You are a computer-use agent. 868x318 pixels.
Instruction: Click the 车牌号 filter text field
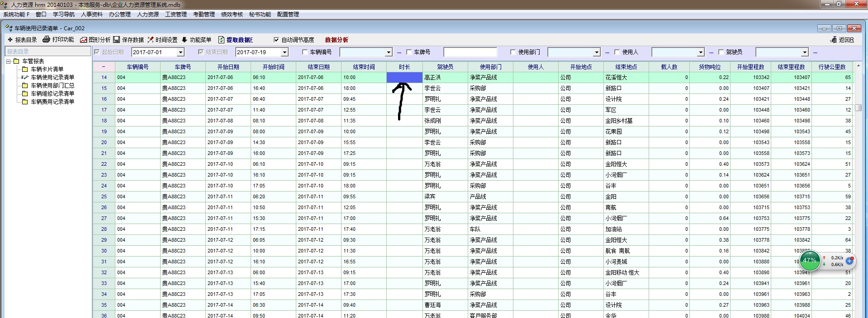pyautogui.click(x=470, y=52)
